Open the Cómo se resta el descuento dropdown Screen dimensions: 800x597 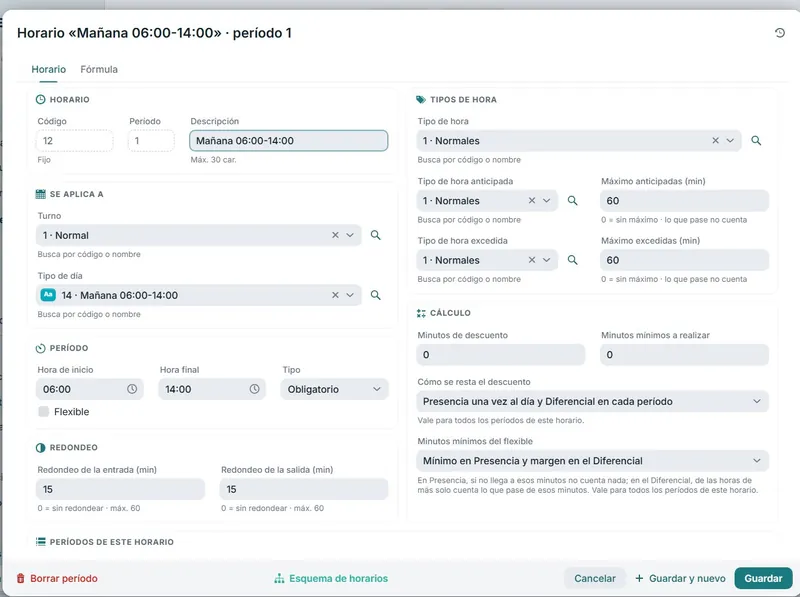pyautogui.click(x=592, y=402)
